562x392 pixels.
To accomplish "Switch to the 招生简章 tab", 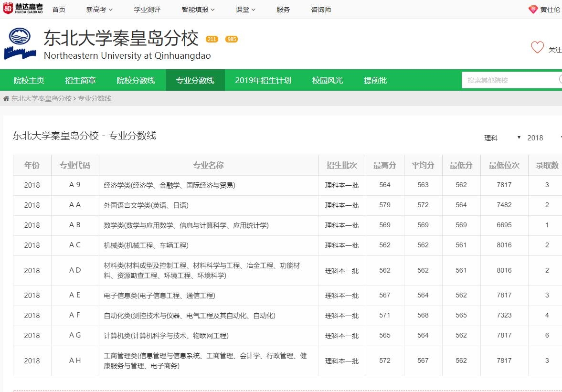I will pos(80,80).
